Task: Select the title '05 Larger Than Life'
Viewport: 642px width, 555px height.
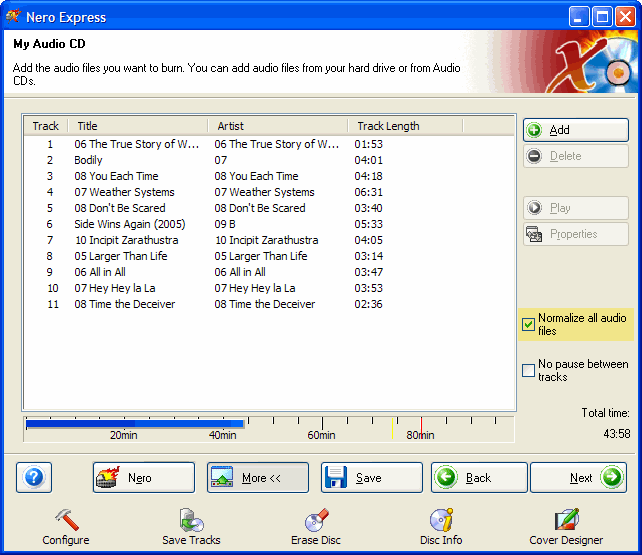Action: [121, 256]
